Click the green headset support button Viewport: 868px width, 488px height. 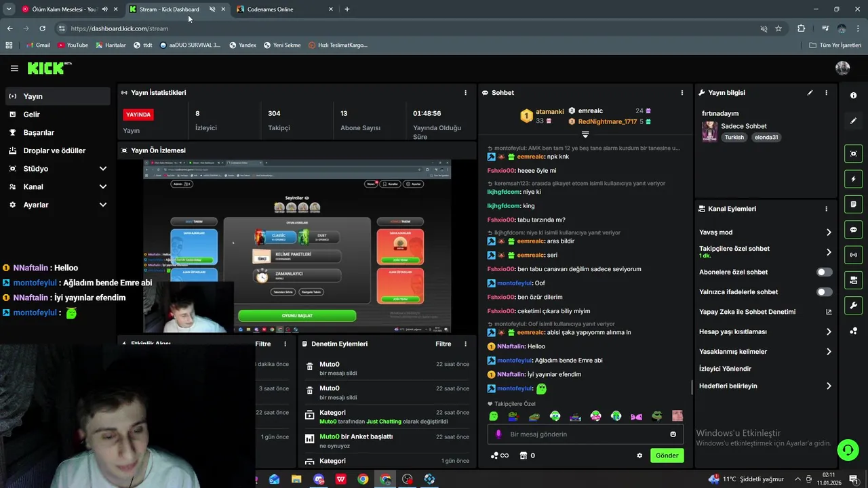point(847,450)
